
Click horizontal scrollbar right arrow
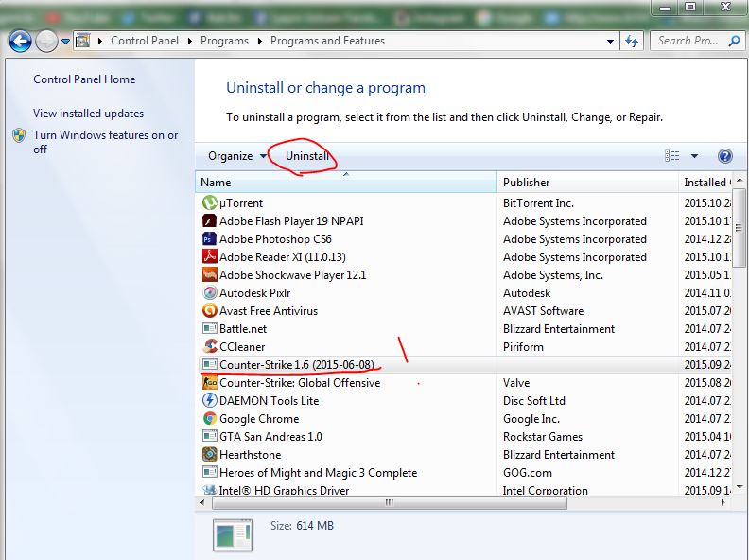point(723,502)
